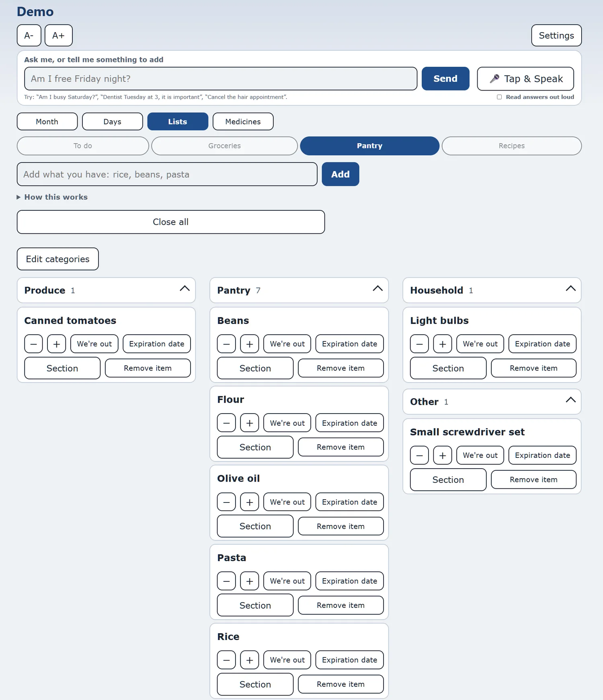Image resolution: width=603 pixels, height=700 pixels.
Task: Set Expiration date for Pasta
Action: coord(349,581)
